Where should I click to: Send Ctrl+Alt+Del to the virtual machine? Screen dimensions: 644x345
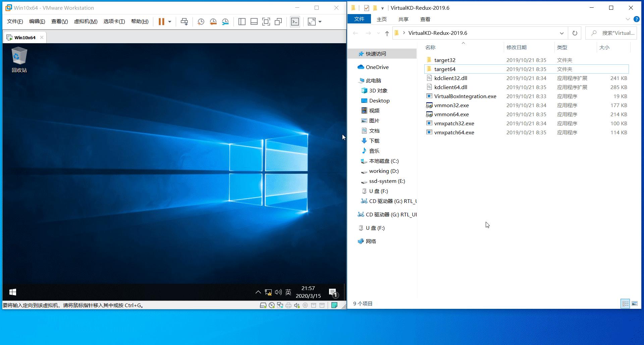pos(184,21)
